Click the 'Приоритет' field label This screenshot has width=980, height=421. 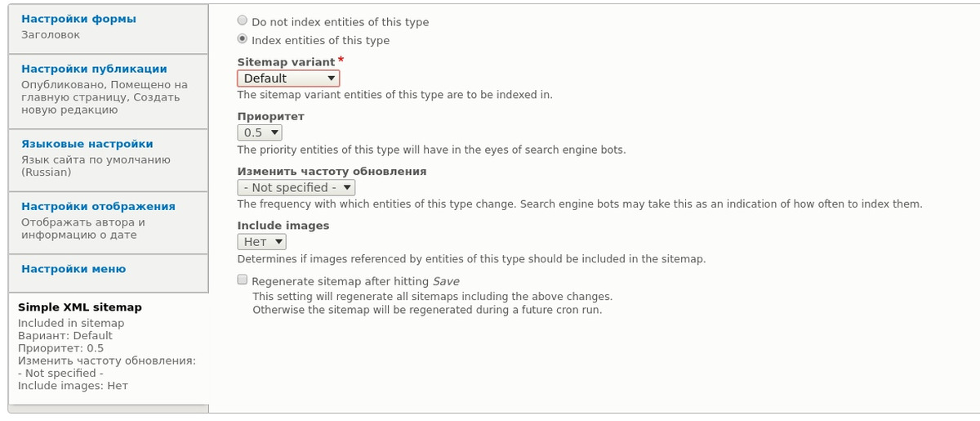click(x=270, y=117)
